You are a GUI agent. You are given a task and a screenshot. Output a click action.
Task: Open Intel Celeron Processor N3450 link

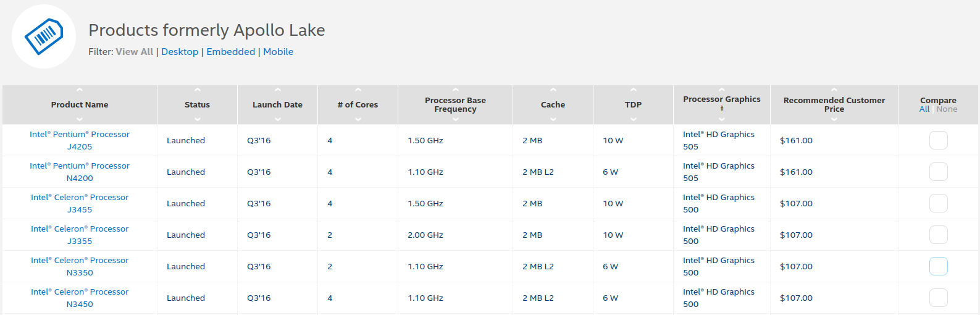click(x=80, y=298)
